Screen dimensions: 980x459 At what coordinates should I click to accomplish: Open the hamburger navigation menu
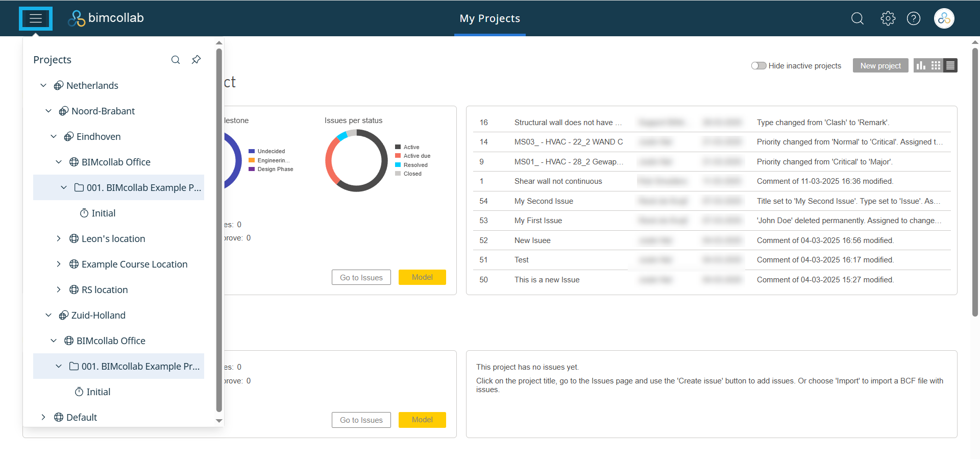tap(36, 19)
